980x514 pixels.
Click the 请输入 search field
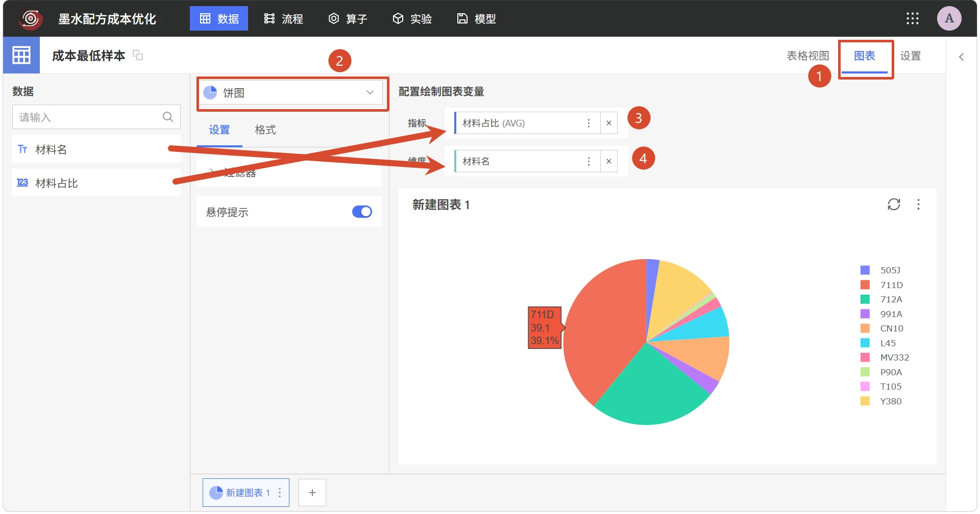tap(96, 117)
